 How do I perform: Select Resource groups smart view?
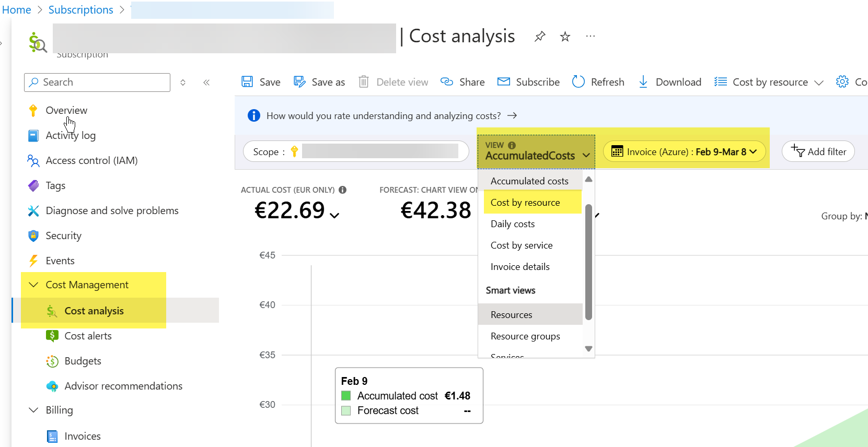pyautogui.click(x=530, y=336)
